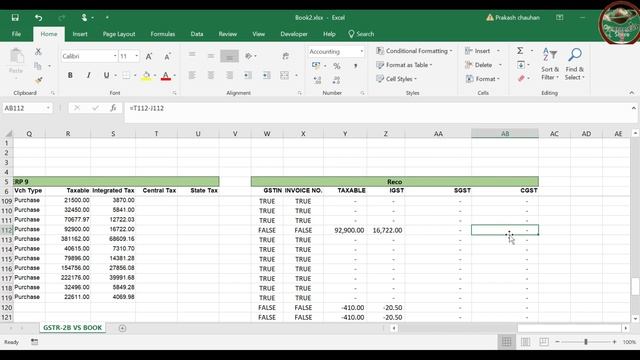Collapse the ribbon with chevron
The image size is (640, 360).
[x=632, y=93]
